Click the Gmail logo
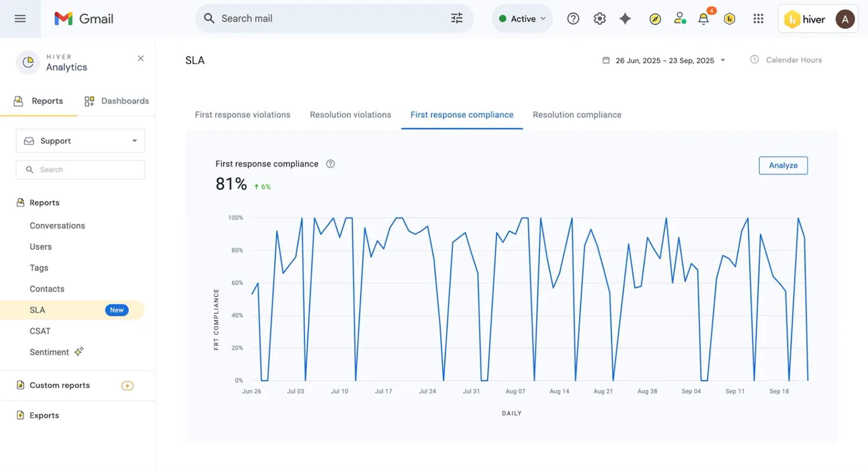 (84, 19)
